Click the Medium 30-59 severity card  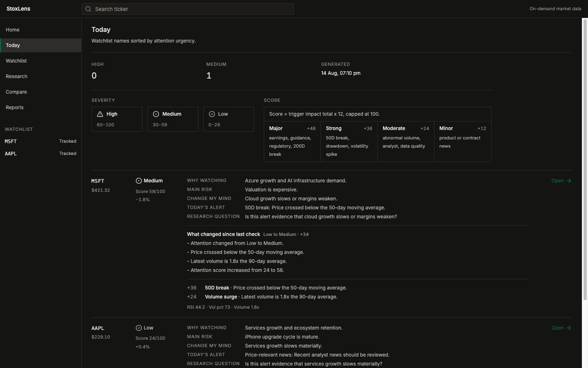[173, 119]
